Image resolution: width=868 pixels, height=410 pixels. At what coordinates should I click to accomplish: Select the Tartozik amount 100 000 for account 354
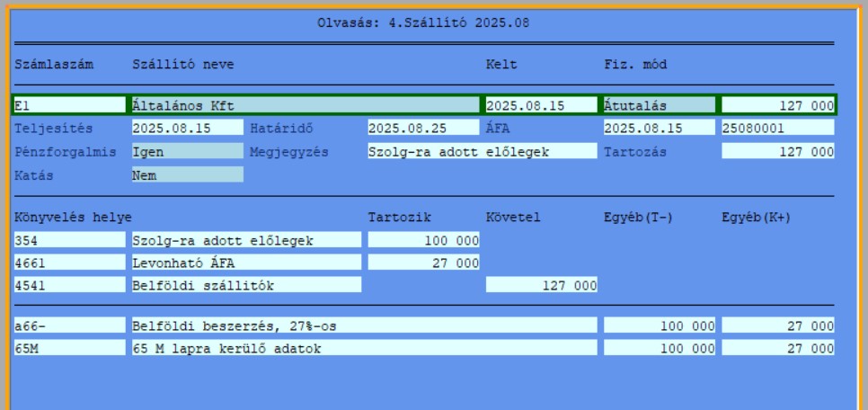pyautogui.click(x=423, y=240)
